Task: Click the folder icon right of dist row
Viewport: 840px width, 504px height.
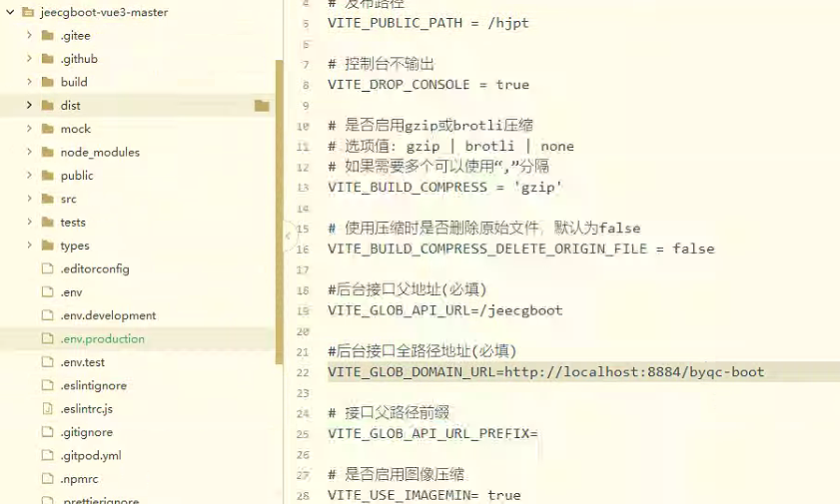Action: (262, 106)
